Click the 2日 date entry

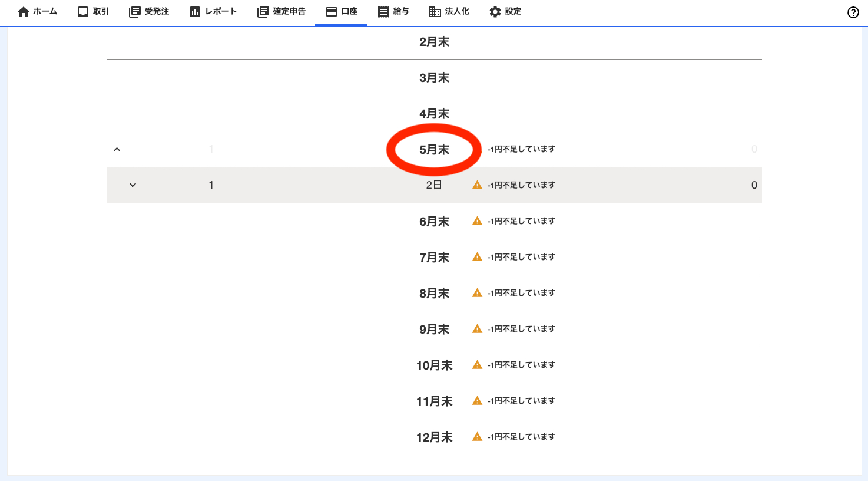pyautogui.click(x=434, y=185)
